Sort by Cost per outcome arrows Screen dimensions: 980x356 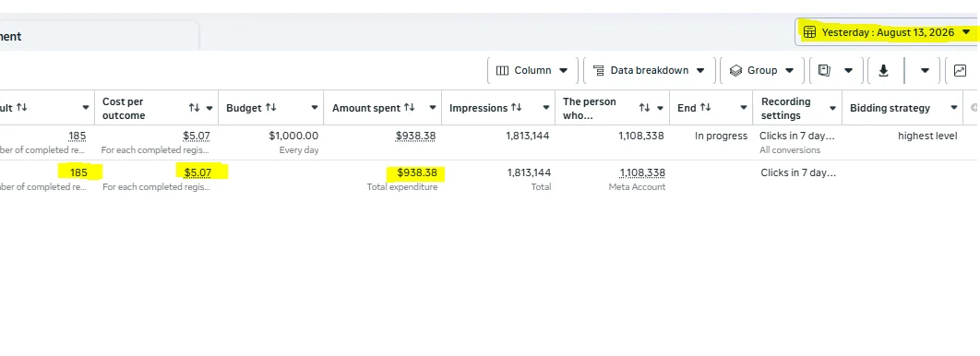(x=195, y=108)
